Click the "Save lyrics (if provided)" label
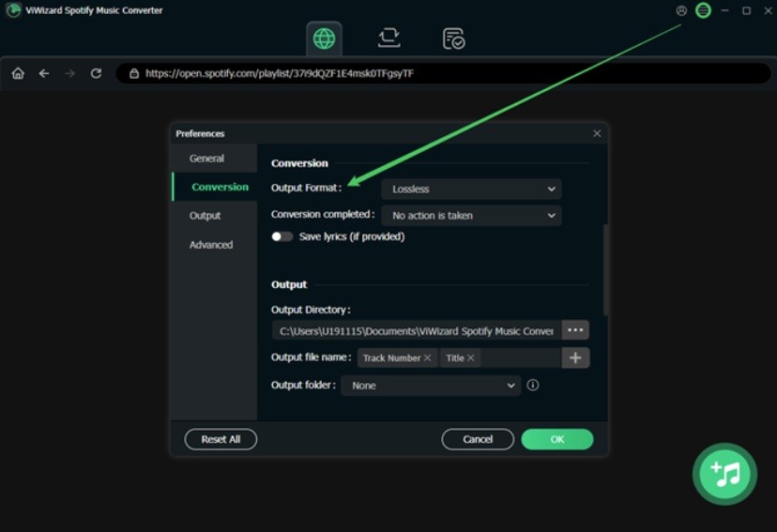777x532 pixels. (352, 236)
